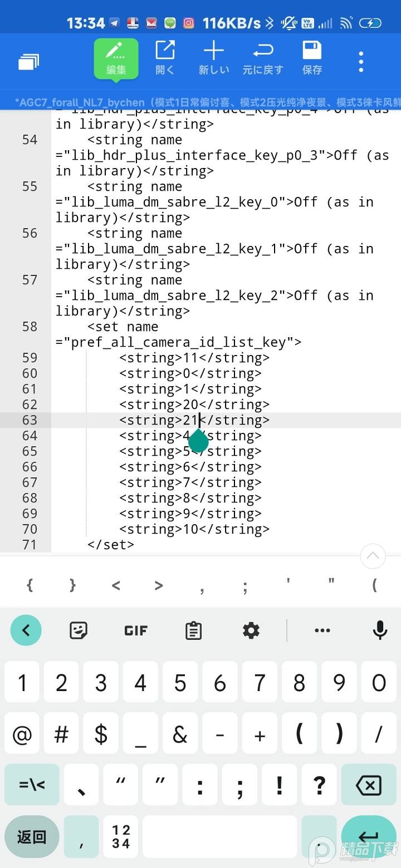Show more keyboard toolbar options

pos(322,630)
